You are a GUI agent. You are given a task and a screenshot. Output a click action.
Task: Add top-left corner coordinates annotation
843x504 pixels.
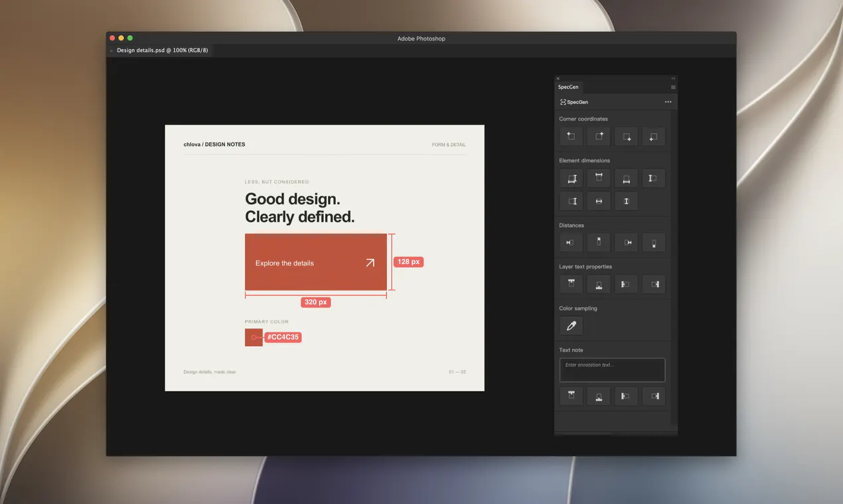click(571, 136)
